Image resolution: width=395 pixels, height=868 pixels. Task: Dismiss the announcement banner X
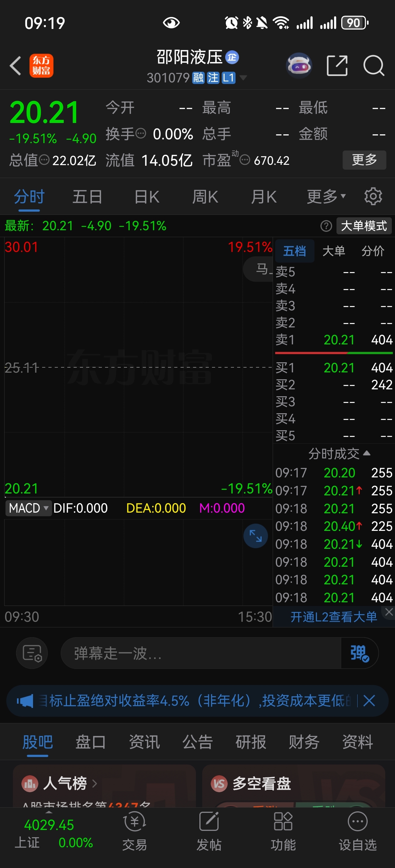[x=369, y=701]
